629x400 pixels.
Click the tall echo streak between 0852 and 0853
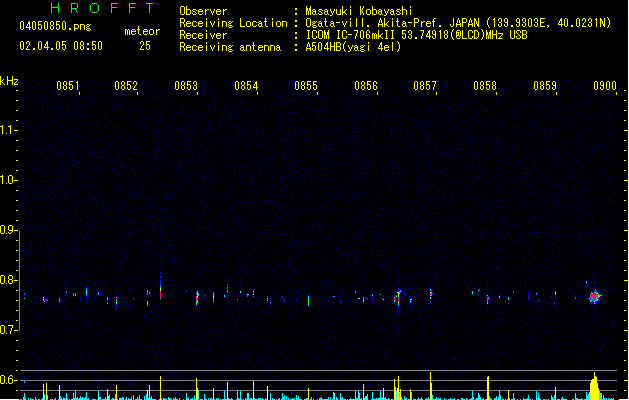click(x=160, y=287)
